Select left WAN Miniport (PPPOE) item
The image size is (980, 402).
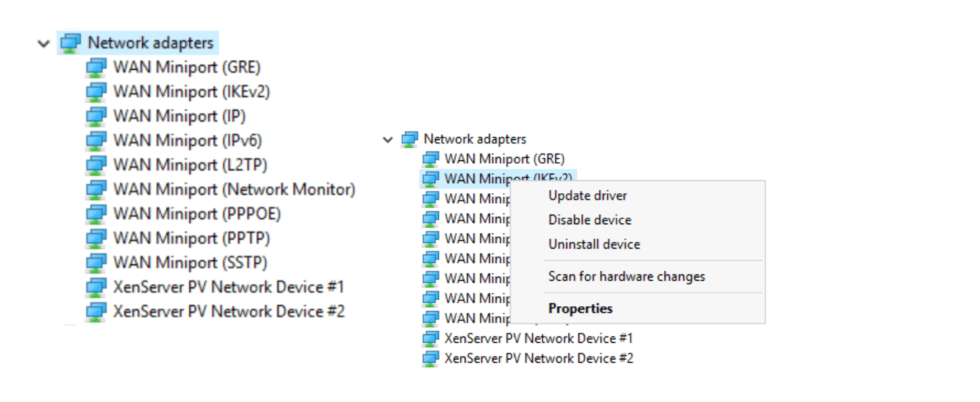pyautogui.click(x=197, y=214)
